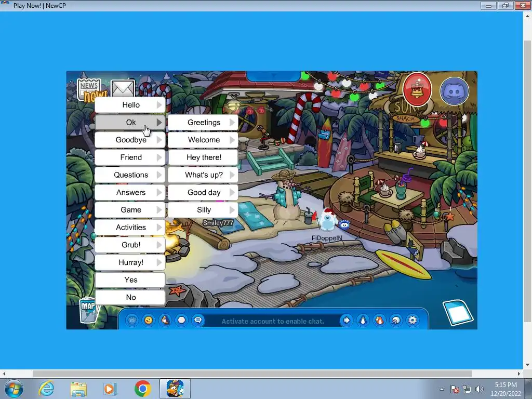This screenshot has width=532, height=399.
Task: Open the penguin actions menu icon
Action: 165,320
